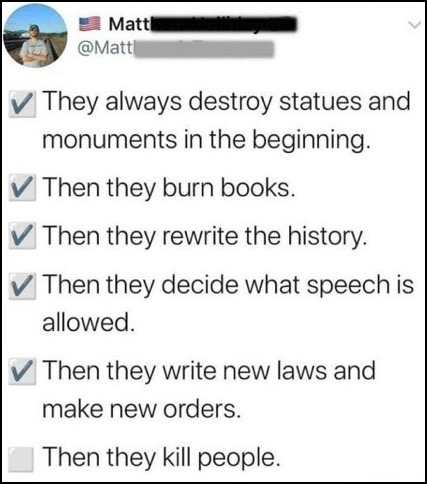Open the tweet author's profile picture
Viewport: 427px width, 484px height.
35,36
